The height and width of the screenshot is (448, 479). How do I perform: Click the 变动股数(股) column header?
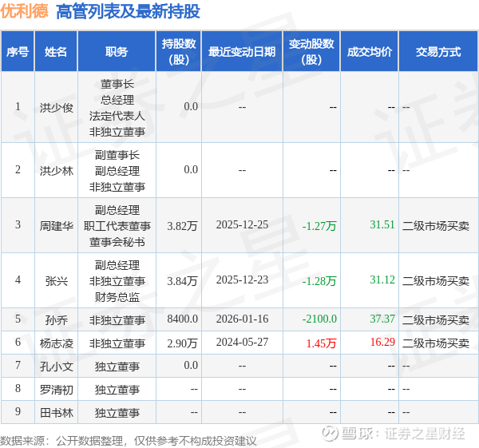pyautogui.click(x=311, y=52)
